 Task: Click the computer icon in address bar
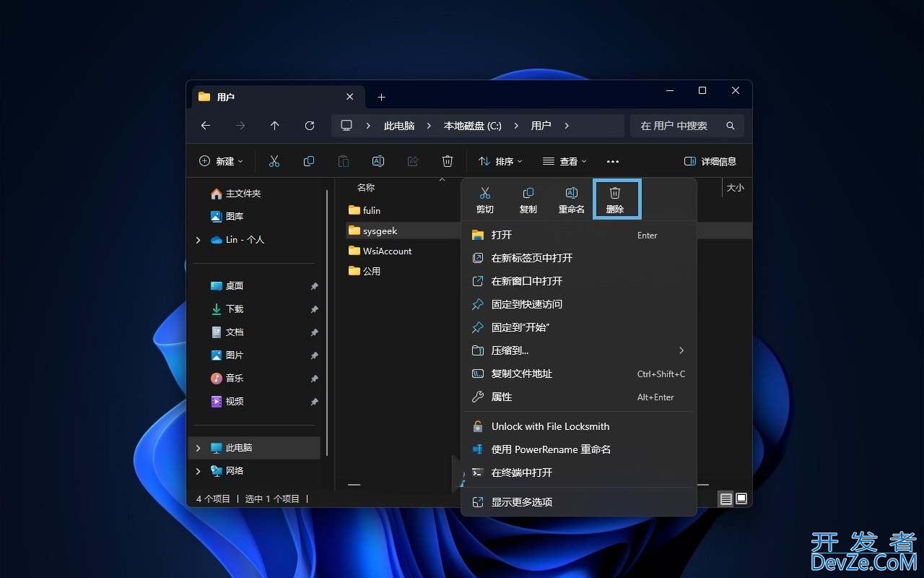(346, 126)
